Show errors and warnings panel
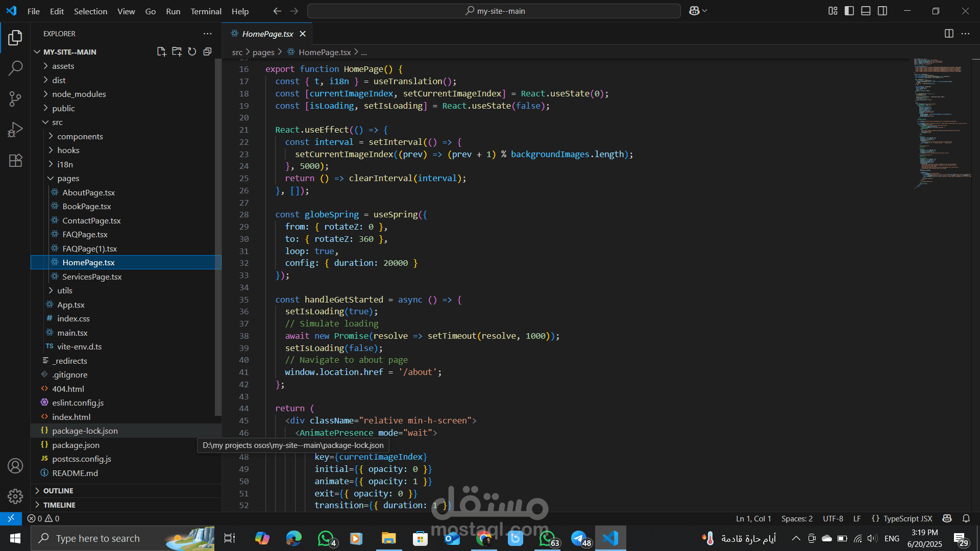 coord(43,518)
